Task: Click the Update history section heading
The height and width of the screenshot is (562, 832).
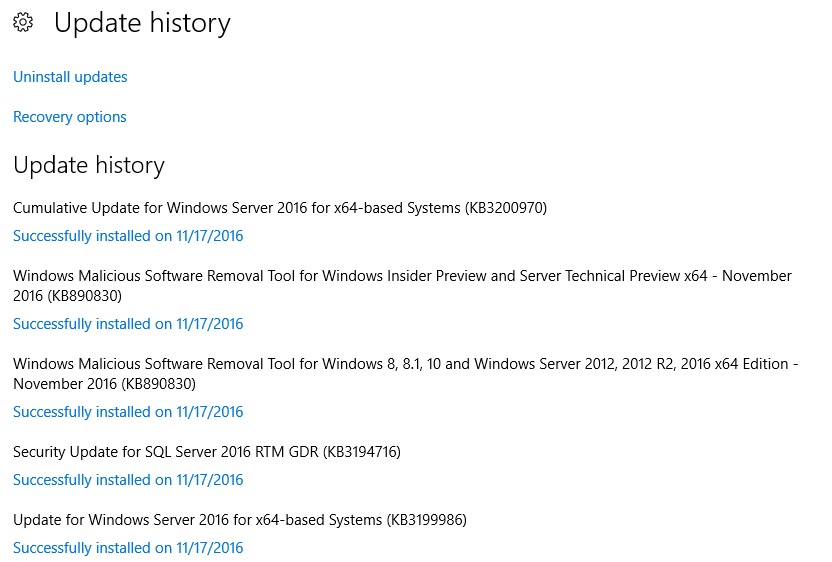Action: click(89, 165)
